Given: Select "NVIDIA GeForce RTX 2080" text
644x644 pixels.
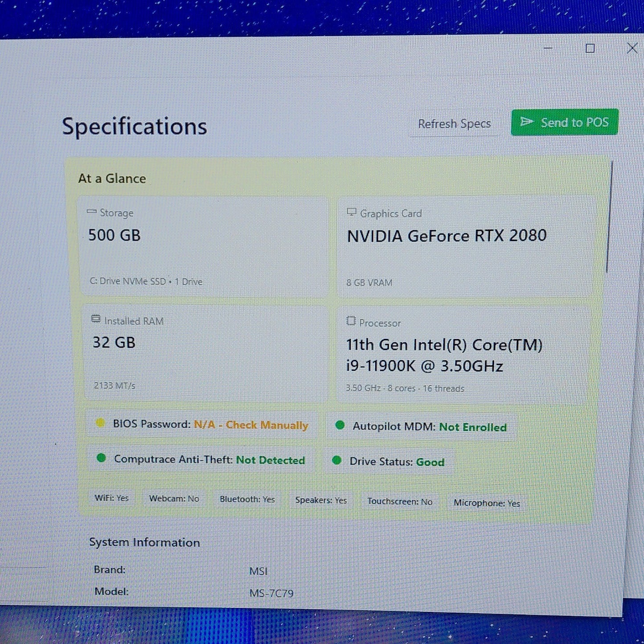Looking at the screenshot, I should pos(447,236).
